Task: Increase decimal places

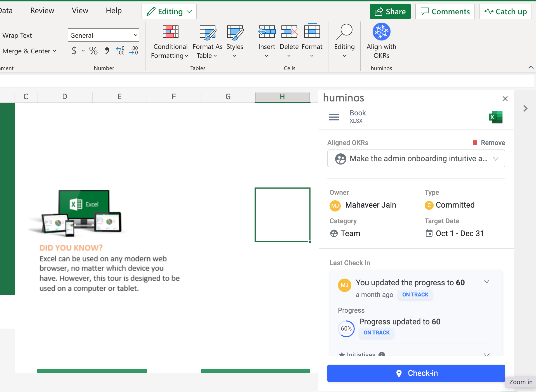Action: [120, 51]
